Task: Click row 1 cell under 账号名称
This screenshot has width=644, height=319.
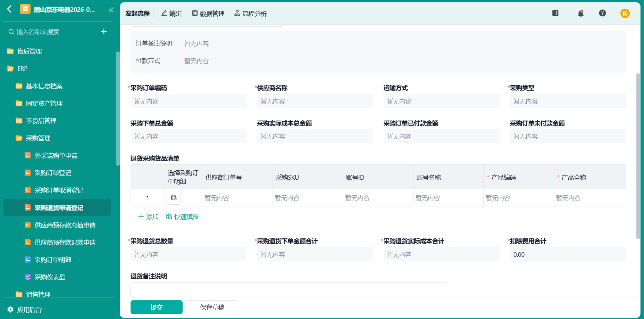Action: point(448,198)
